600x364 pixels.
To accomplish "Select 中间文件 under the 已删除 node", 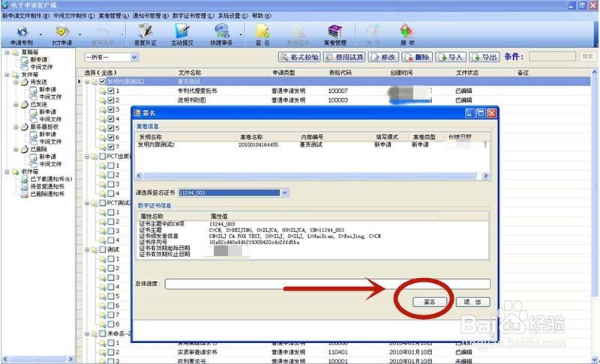I will (x=50, y=164).
